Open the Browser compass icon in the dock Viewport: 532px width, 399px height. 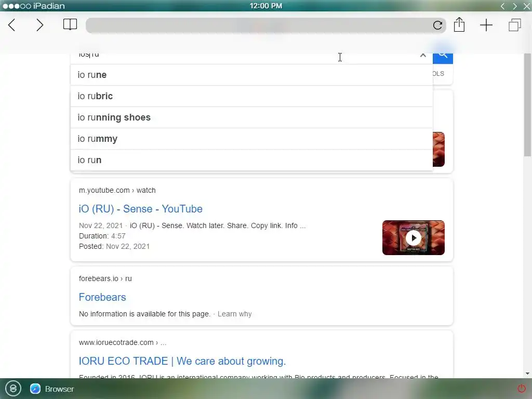click(x=35, y=389)
